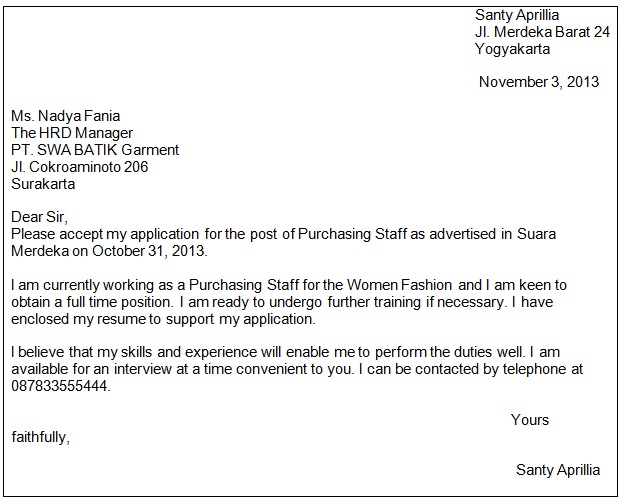Click the word faithfully near the bottom
Image resolution: width=620 pixels, height=499 pixels.
[41, 437]
